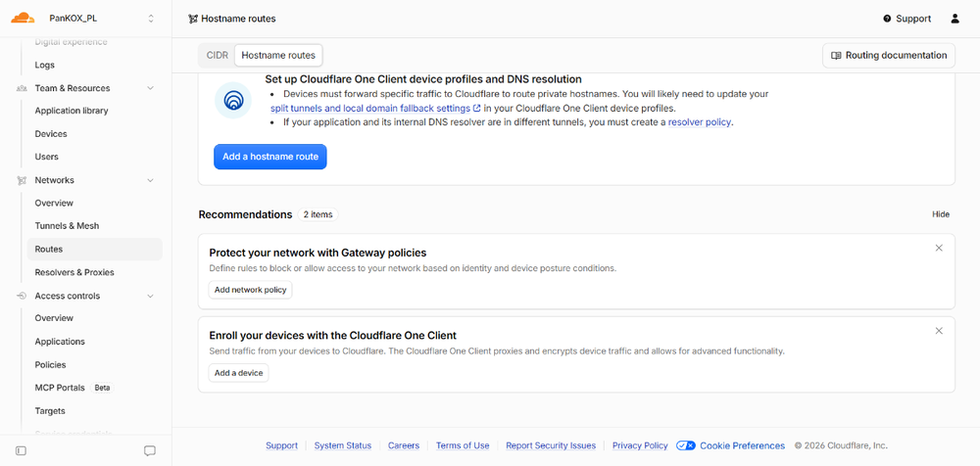Screen dimensions: 980x466
Task: Open Logs in the sidebar
Action: click(x=45, y=65)
